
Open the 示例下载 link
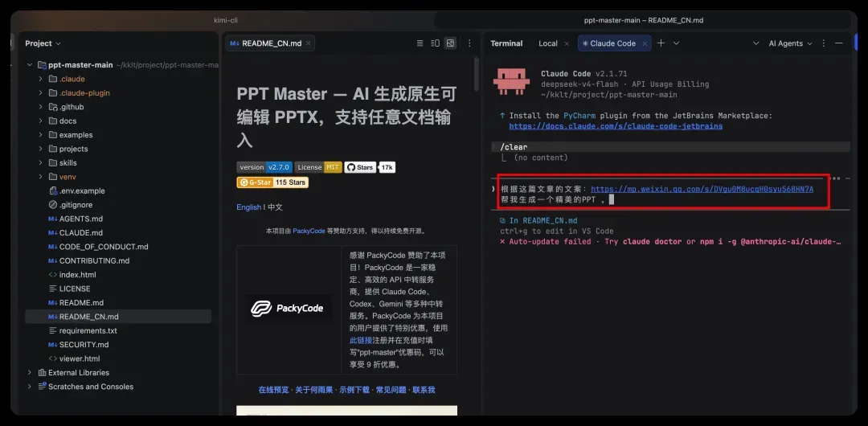pos(354,390)
